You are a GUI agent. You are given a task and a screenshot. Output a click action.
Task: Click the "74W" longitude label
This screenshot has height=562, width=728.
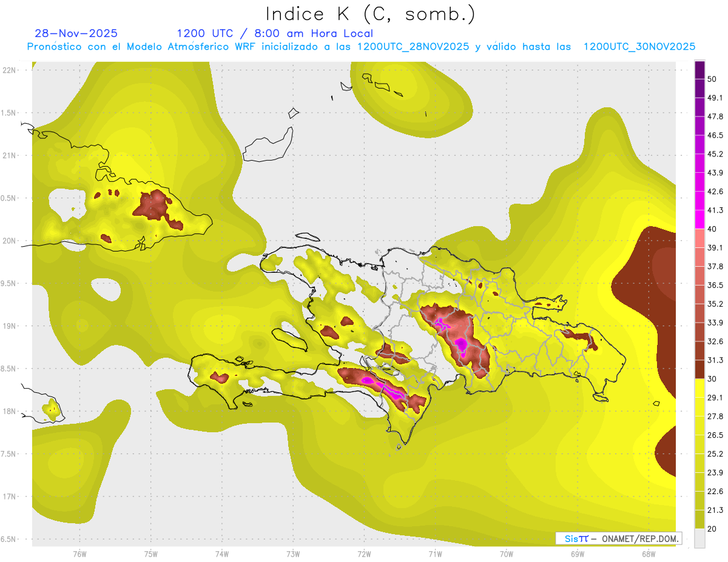(222, 554)
